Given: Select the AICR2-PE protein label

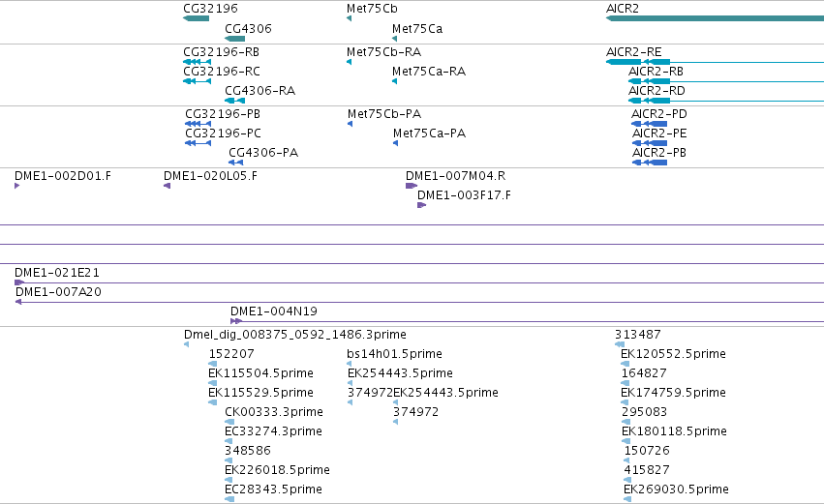Looking at the screenshot, I should (659, 133).
